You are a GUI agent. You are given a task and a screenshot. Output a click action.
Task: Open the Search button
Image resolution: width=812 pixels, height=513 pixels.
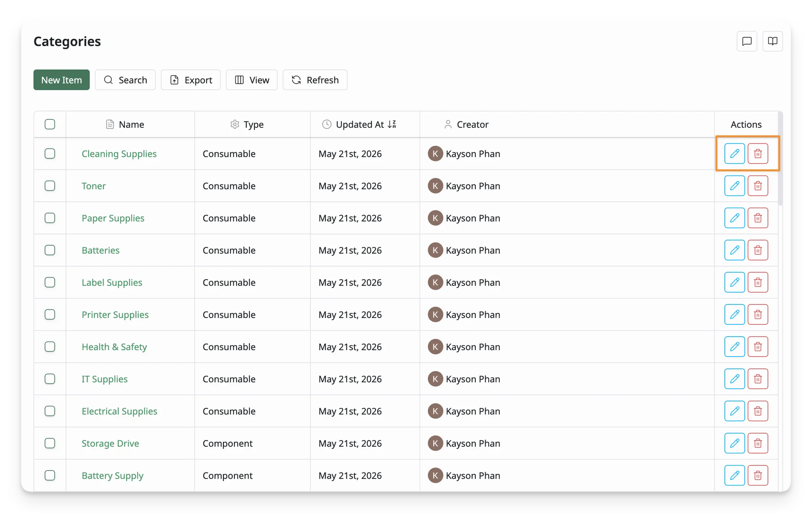click(125, 80)
